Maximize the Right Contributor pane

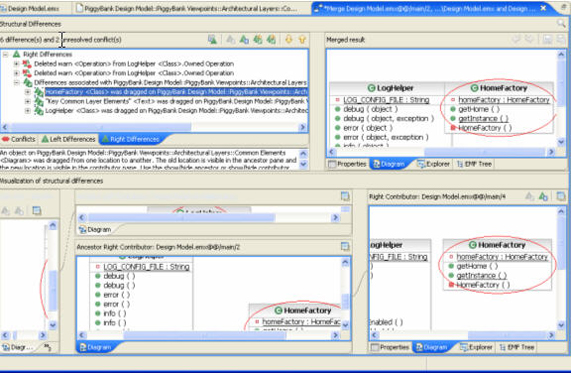[x=561, y=197]
